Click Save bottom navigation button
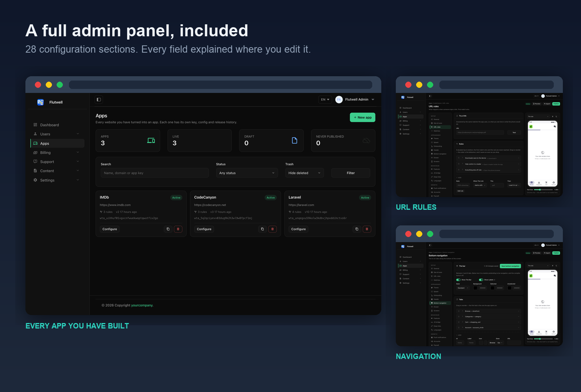The height and width of the screenshot is (392, 581). (x=510, y=266)
